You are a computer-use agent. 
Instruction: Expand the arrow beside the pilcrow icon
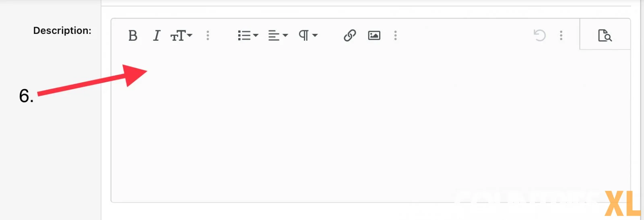(315, 35)
